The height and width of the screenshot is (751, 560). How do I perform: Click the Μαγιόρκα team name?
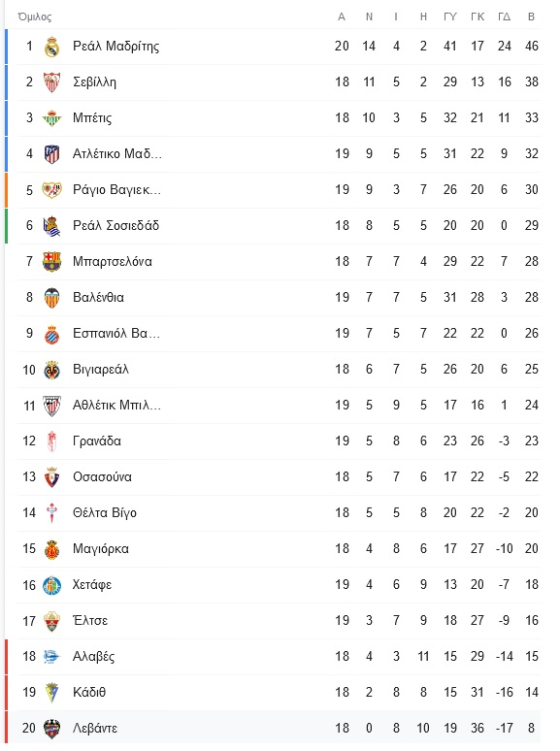pos(101,549)
